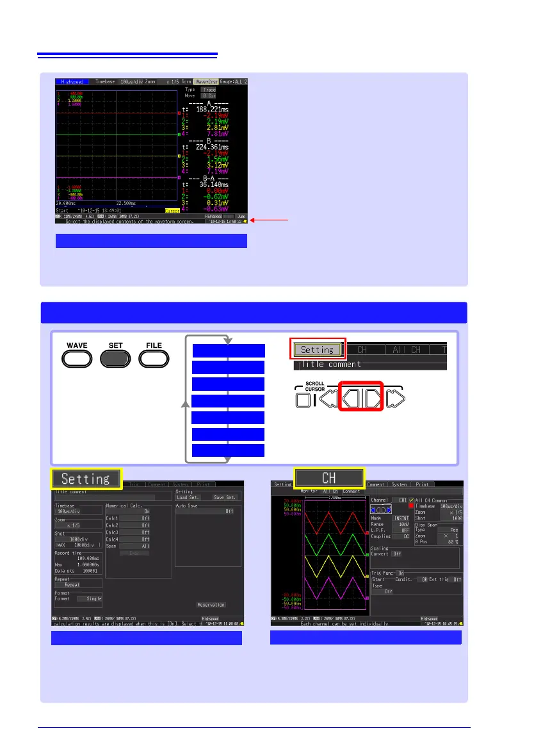The image size is (534, 756).
Task: Open Span All field
Action: [x=135, y=546]
